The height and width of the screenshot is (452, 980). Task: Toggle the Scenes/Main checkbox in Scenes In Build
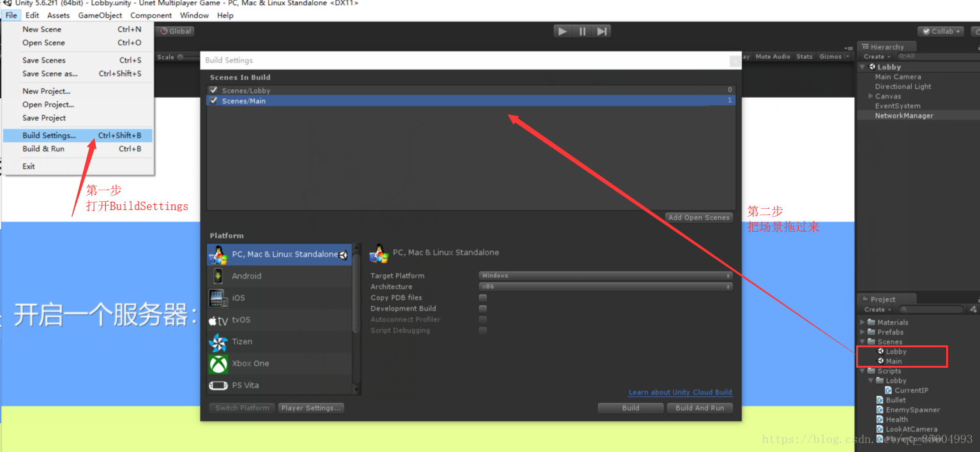(214, 100)
